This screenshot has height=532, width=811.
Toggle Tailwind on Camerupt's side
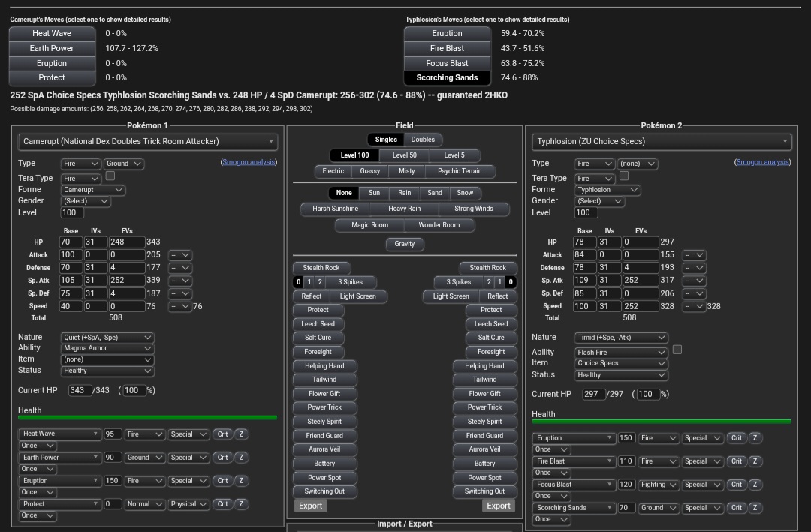[324, 380]
